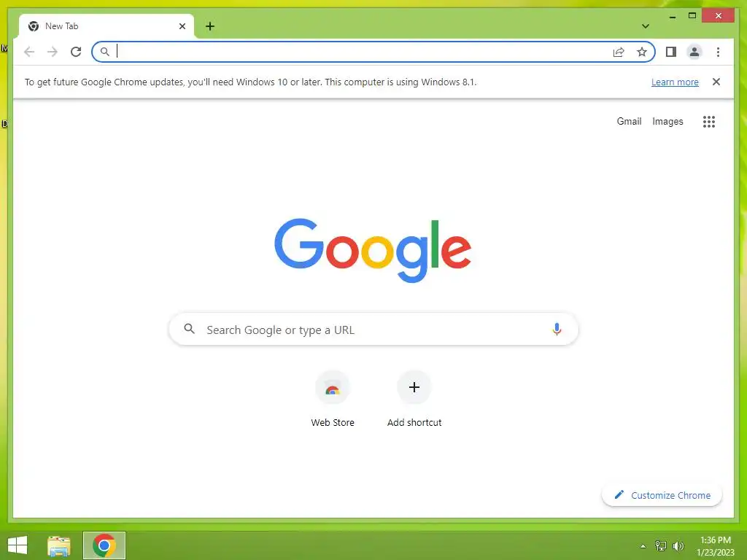Open the Gmail link
Image resolution: width=747 pixels, height=560 pixels.
[629, 122]
